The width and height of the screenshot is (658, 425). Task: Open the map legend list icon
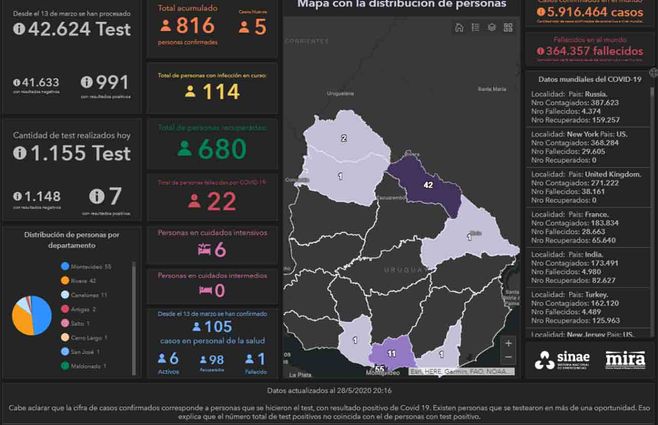point(476,27)
